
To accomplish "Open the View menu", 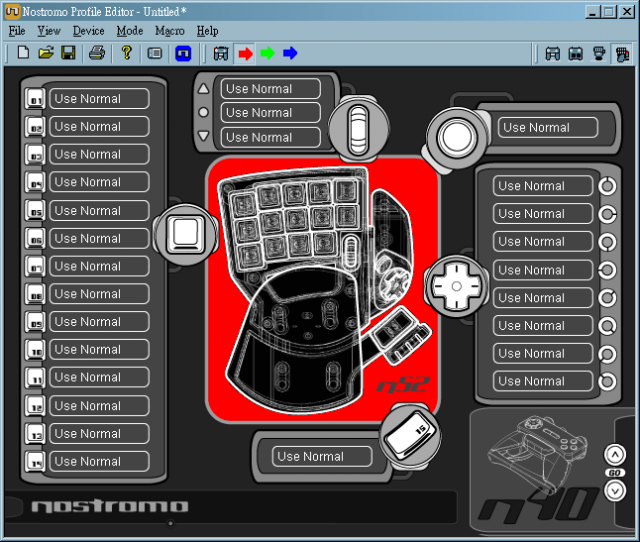I will [49, 31].
